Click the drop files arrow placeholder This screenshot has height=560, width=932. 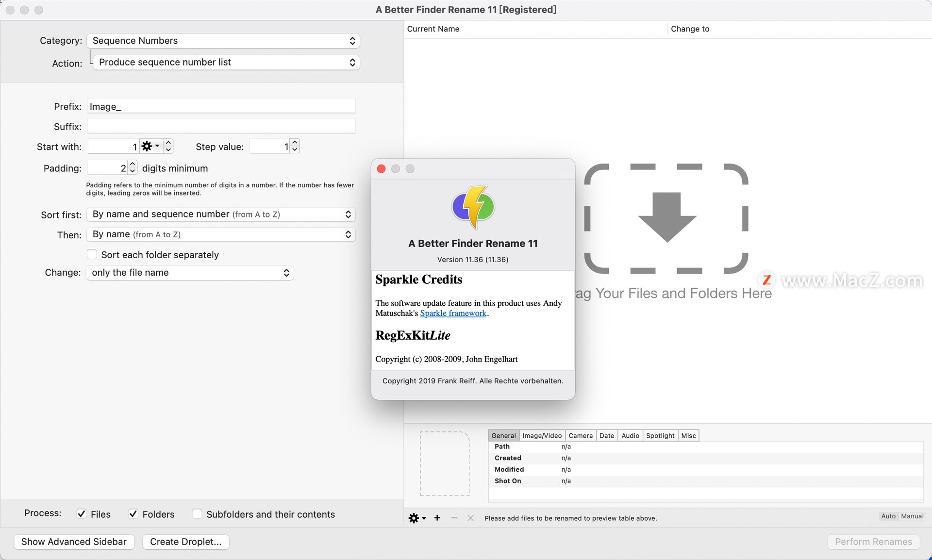666,219
